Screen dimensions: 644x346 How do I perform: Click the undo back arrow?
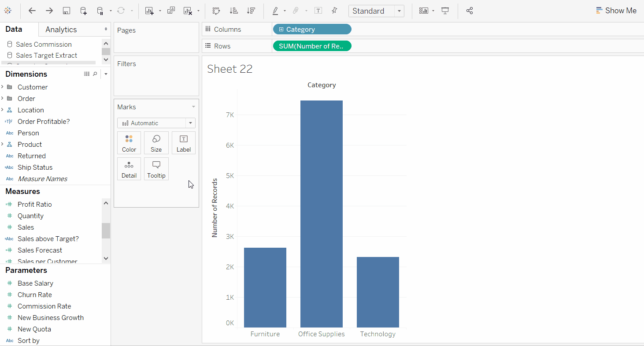32,11
